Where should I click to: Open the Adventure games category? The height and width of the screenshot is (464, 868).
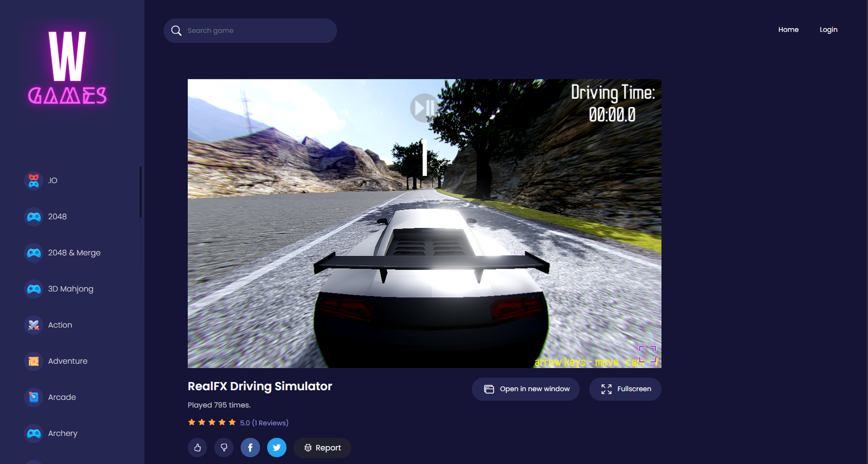click(68, 361)
